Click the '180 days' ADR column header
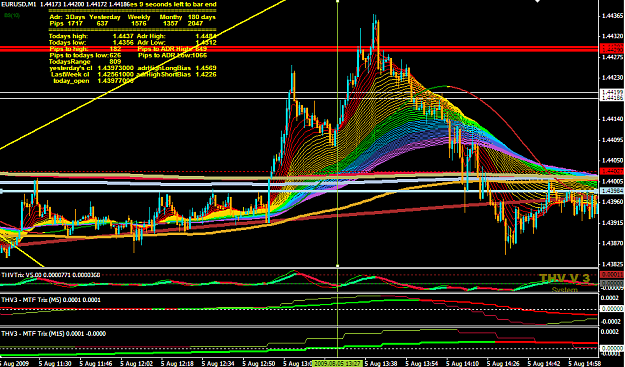The width and height of the screenshot is (625, 367). pos(202,17)
